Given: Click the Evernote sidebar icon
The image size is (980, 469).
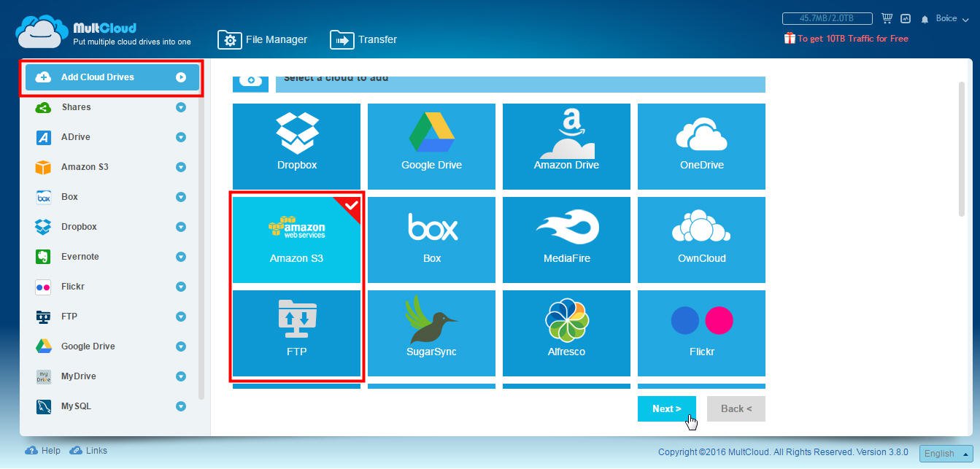Looking at the screenshot, I should [x=43, y=257].
